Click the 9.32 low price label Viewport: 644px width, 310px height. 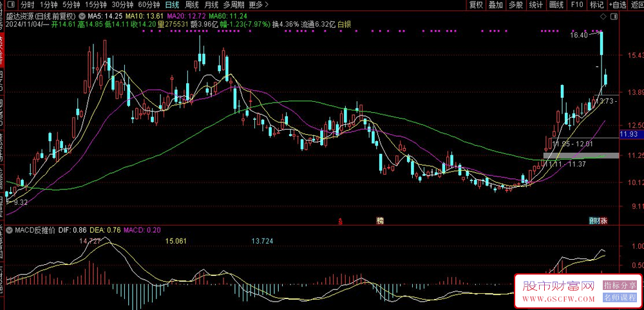pos(21,202)
